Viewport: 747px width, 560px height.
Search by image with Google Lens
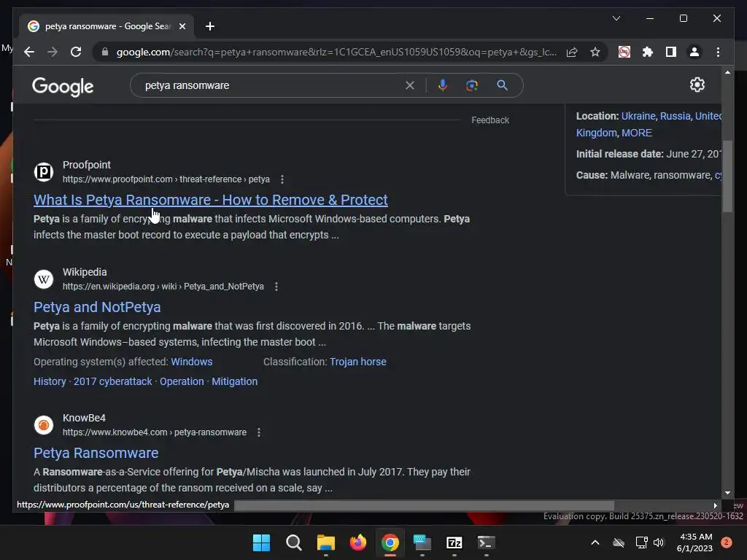(x=472, y=85)
